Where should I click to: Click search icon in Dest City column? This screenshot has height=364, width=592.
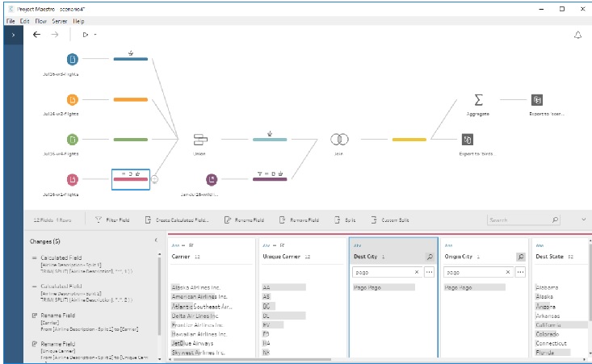(x=430, y=256)
